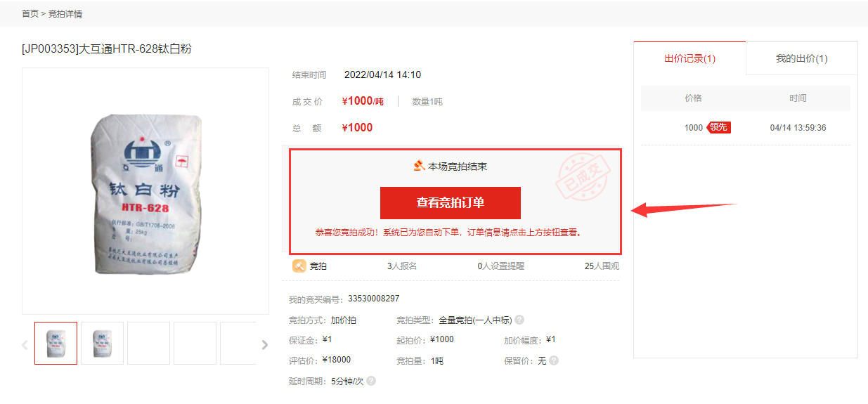
Task: Click the bid time 04/14 13:59:36
Action: click(x=798, y=128)
